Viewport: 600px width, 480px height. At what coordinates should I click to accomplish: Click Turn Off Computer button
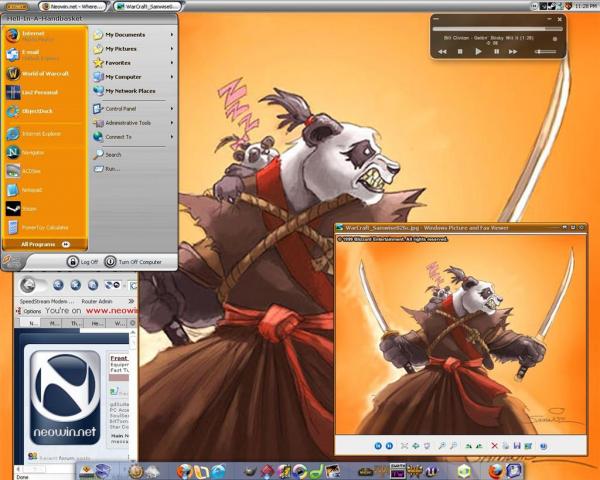(133, 262)
